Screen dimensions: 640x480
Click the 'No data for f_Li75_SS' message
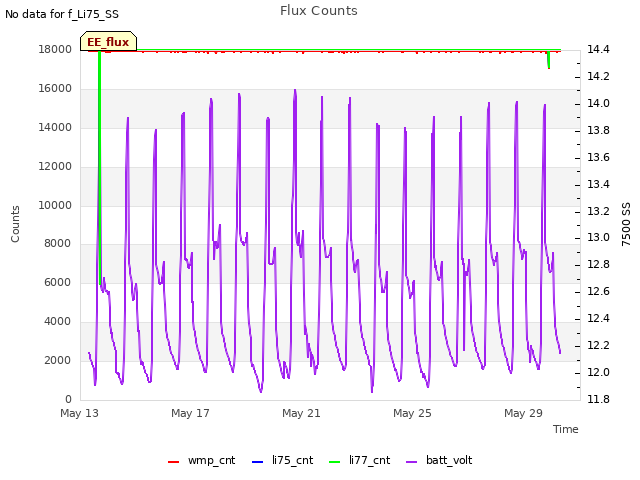click(62, 14)
